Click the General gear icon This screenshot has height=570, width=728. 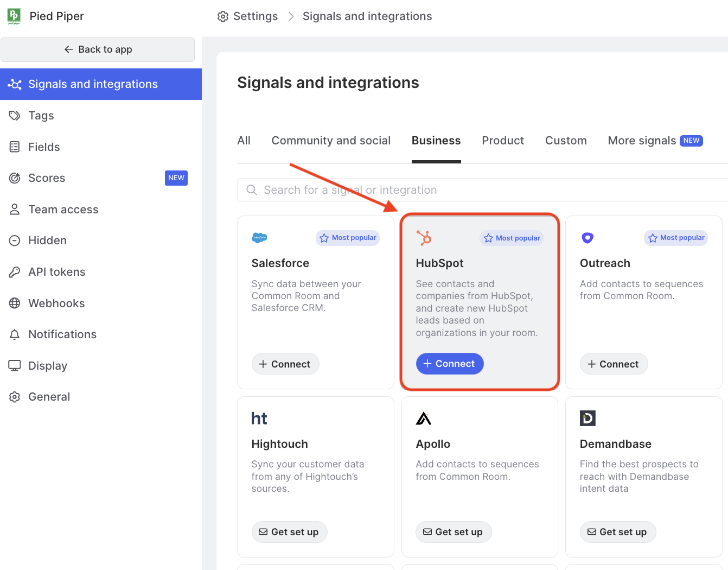pos(15,397)
